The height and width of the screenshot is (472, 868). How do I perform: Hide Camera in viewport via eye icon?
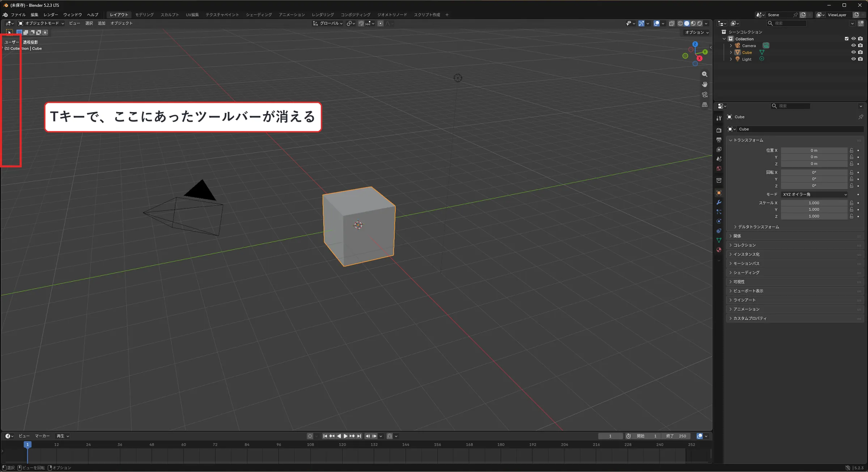[x=854, y=46]
